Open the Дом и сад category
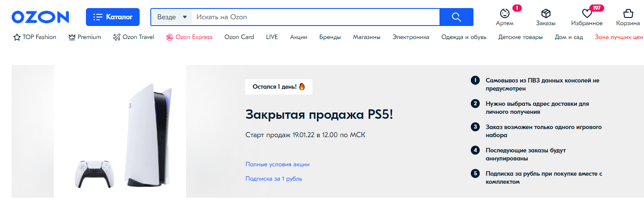This screenshot has width=644, height=212. (x=569, y=37)
